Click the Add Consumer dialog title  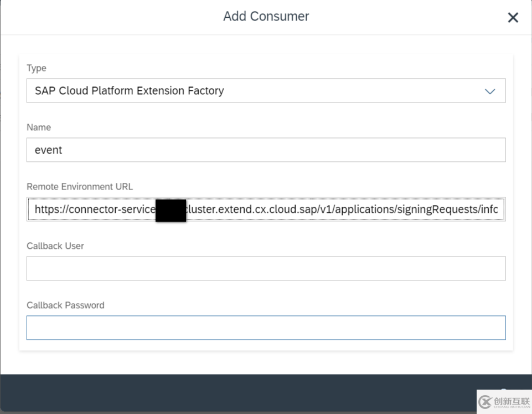tap(266, 16)
